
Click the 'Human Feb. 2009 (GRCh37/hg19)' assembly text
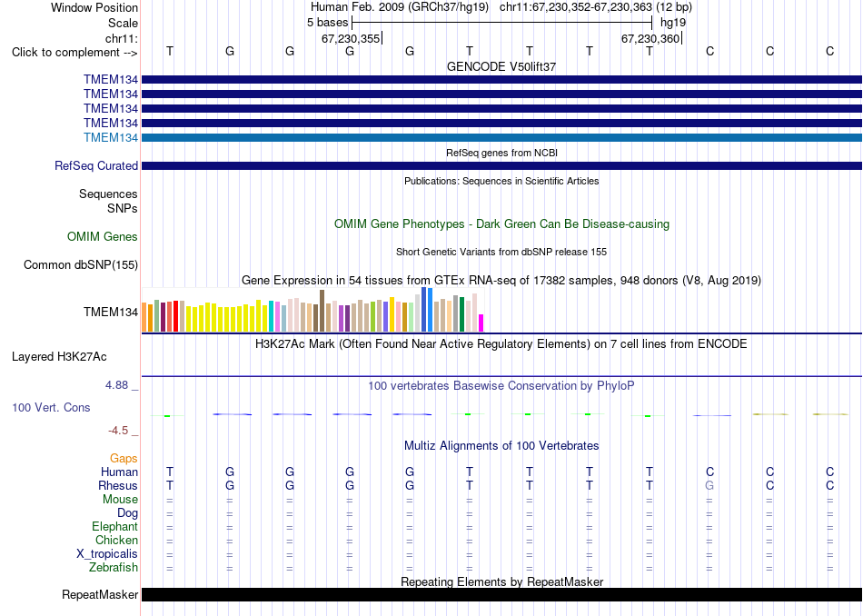point(400,7)
